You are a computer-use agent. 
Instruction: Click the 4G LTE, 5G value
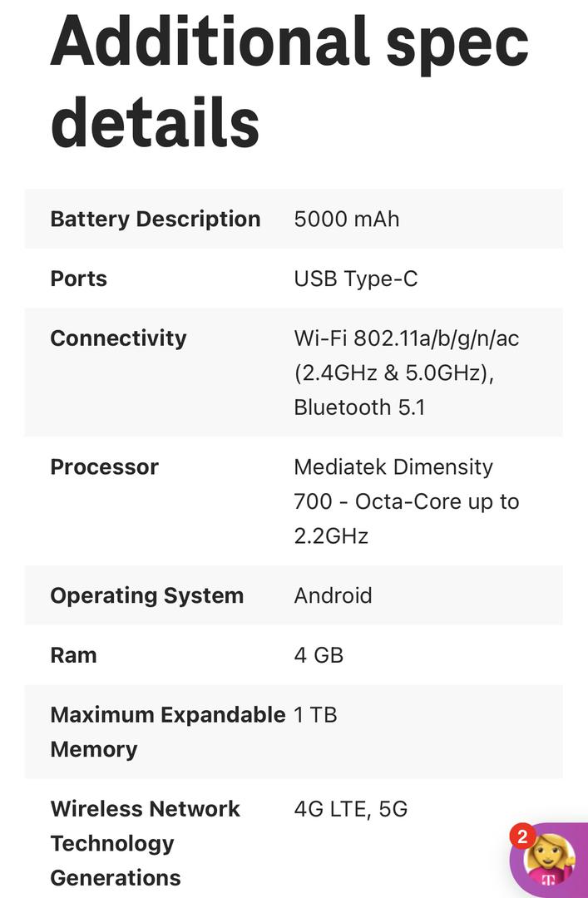[351, 809]
